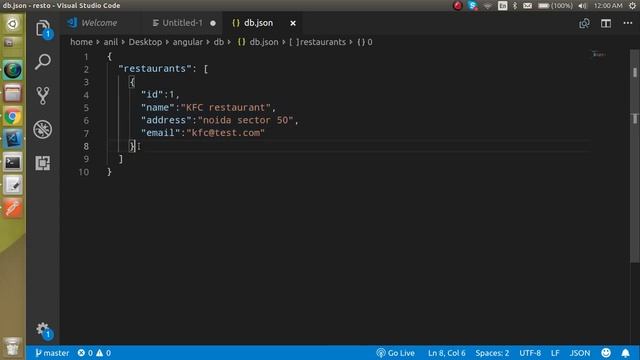Launch Google Chrome from the dock
Viewport: 640px width, 360px height.
tap(13, 117)
